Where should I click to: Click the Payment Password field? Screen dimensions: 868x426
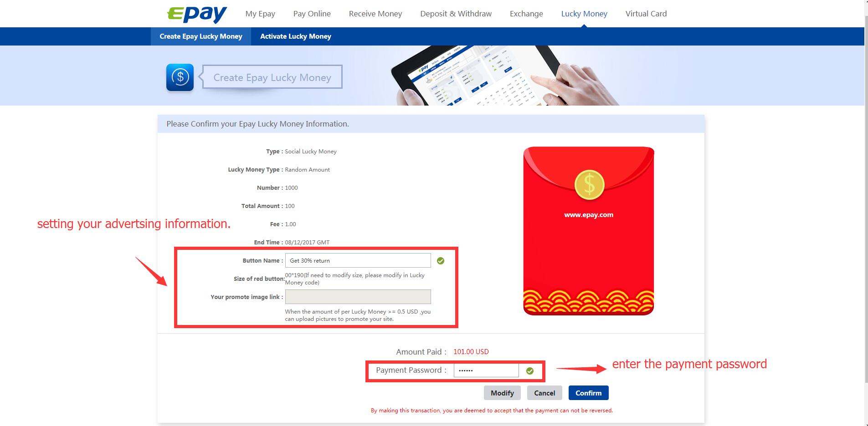pyautogui.click(x=486, y=370)
